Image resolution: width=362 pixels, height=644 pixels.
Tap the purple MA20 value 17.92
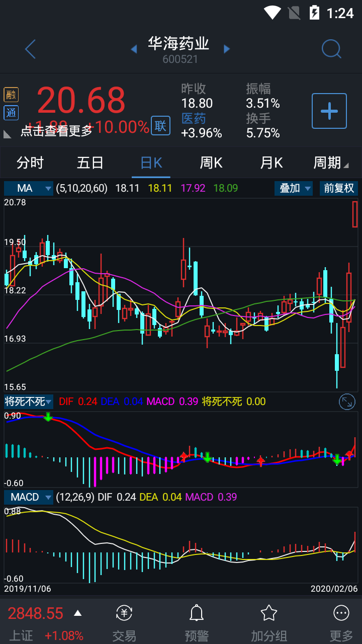pos(193,188)
